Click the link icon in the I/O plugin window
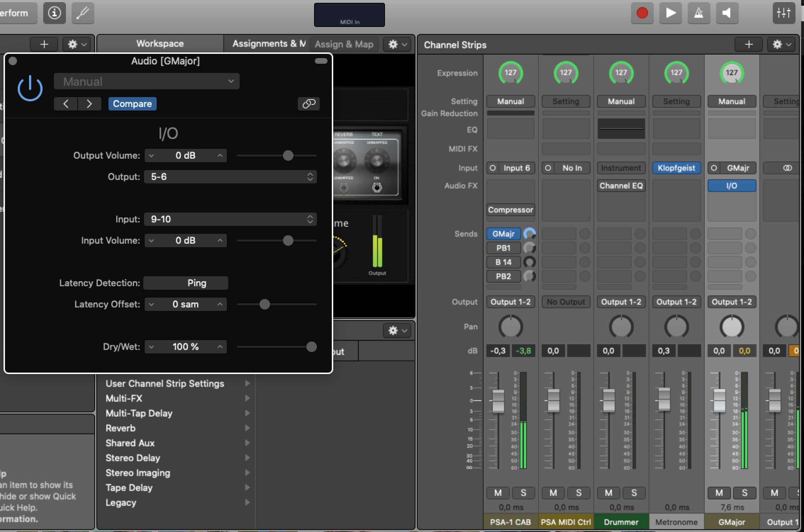 click(308, 103)
